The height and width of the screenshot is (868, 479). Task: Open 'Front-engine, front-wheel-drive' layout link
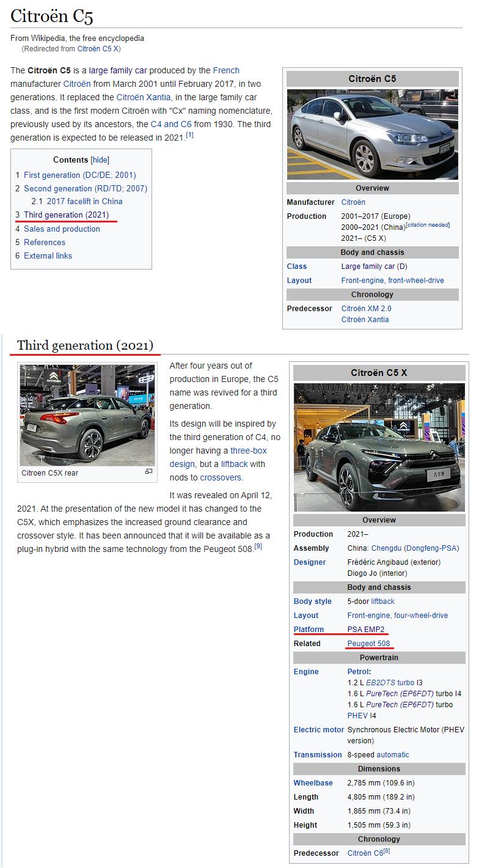coord(393,281)
